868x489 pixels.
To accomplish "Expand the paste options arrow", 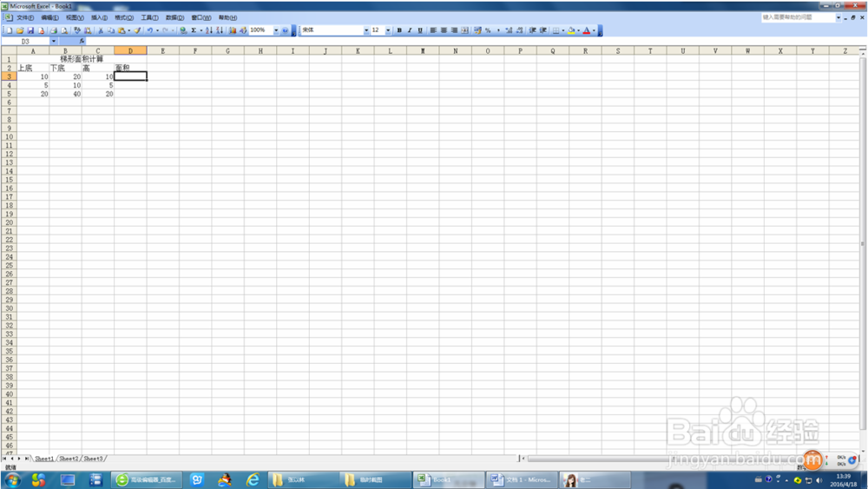I will point(129,30).
